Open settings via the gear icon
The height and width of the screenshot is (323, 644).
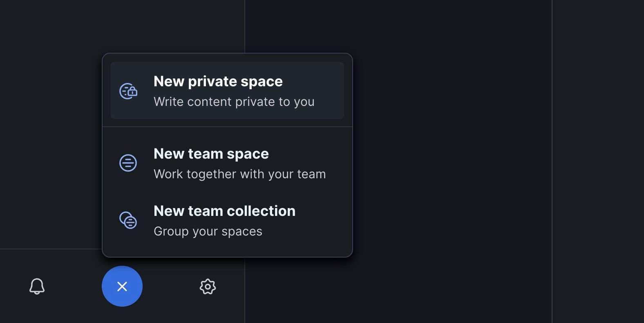click(208, 287)
